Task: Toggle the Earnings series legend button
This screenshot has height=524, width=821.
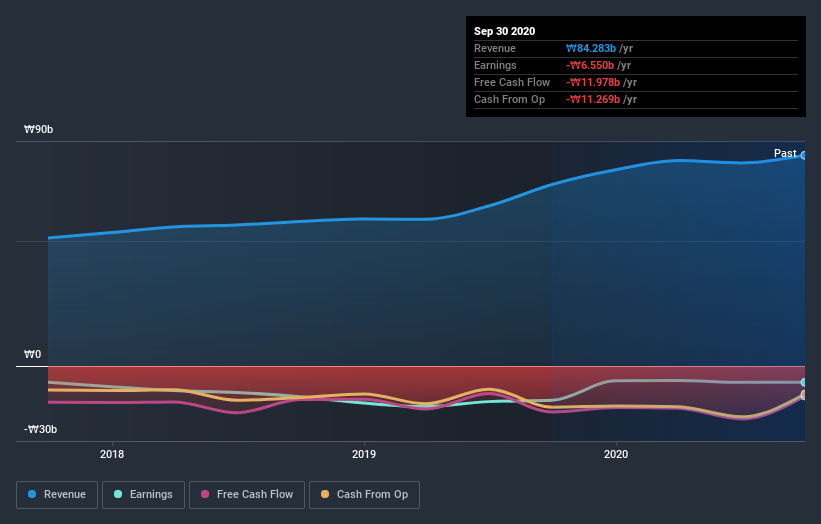Action: (143, 495)
